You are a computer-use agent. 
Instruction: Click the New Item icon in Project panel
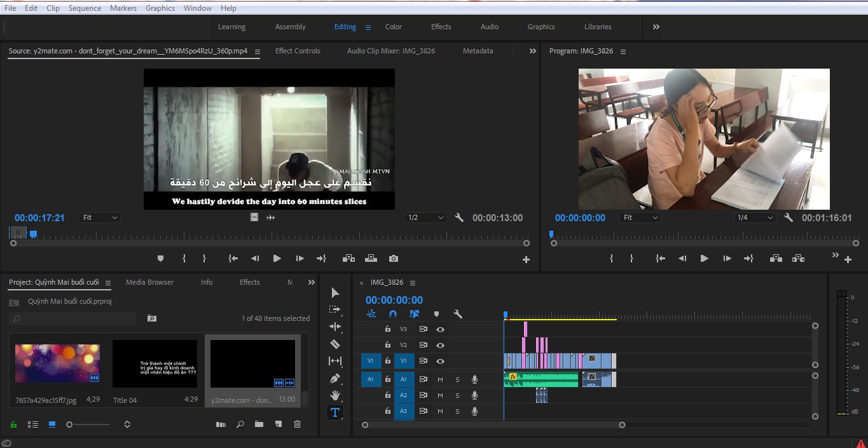[x=278, y=424]
